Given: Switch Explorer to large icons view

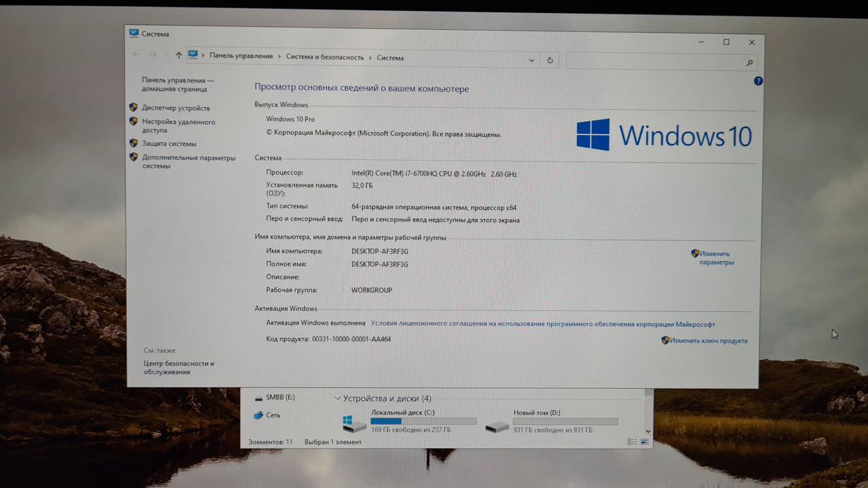Looking at the screenshot, I should coord(644,442).
